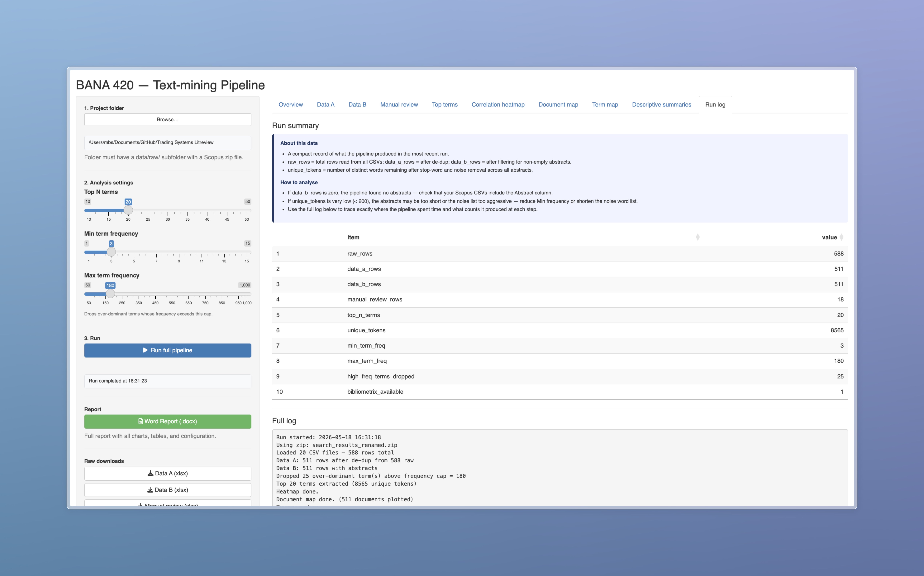This screenshot has width=924, height=576.
Task: Click the 'About this data' heading
Action: pos(299,143)
